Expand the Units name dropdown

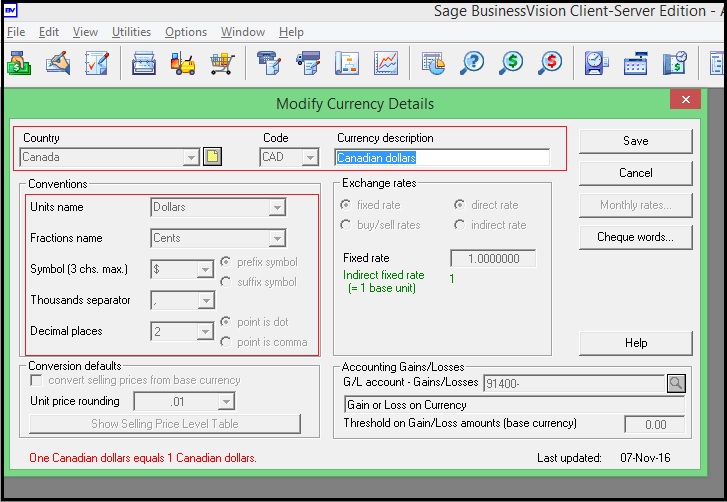(277, 208)
